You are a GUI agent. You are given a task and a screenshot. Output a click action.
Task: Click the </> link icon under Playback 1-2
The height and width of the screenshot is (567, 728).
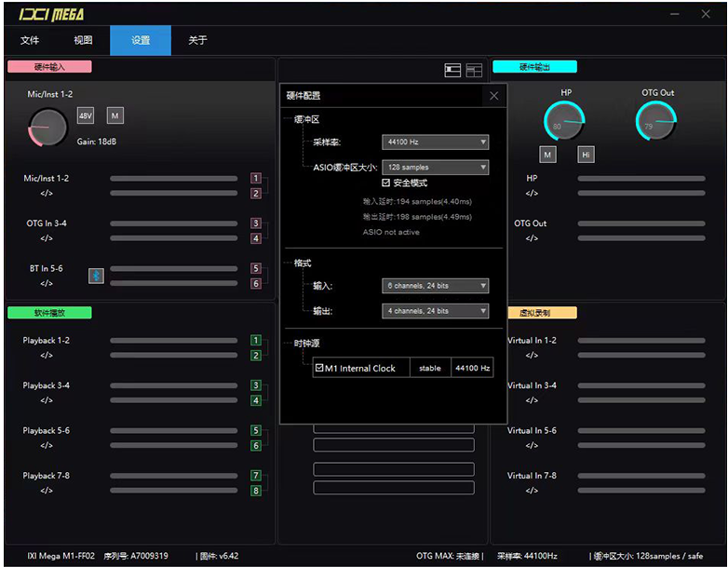pos(47,356)
